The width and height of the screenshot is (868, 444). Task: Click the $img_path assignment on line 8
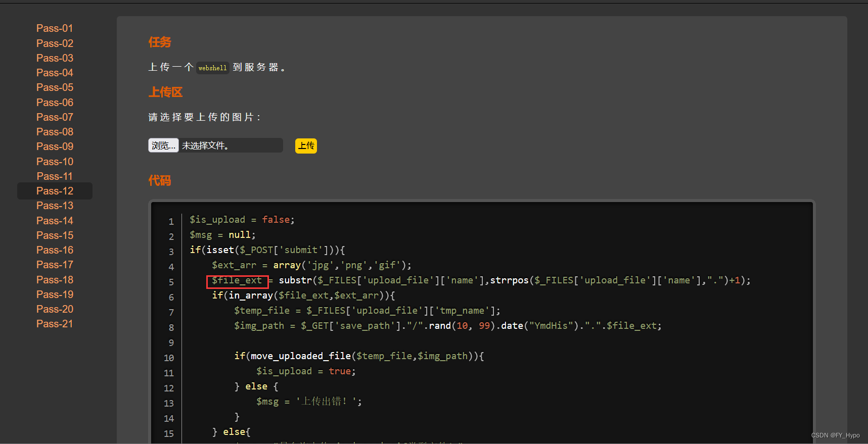[x=447, y=326]
